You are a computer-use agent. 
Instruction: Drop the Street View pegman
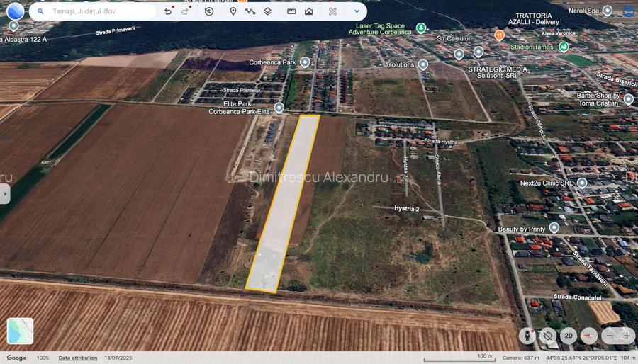[527, 336]
